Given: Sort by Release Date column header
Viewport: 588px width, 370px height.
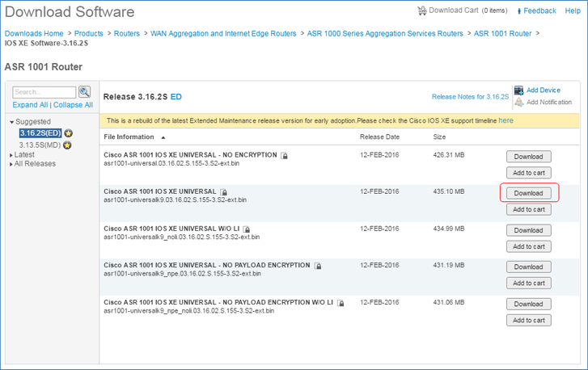Looking at the screenshot, I should pyautogui.click(x=379, y=137).
